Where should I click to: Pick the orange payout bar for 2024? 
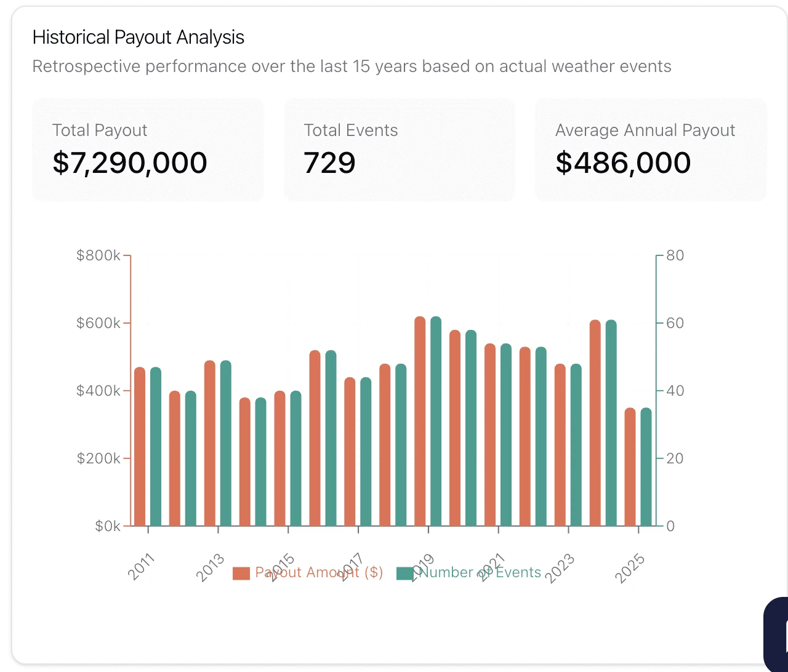click(x=595, y=423)
